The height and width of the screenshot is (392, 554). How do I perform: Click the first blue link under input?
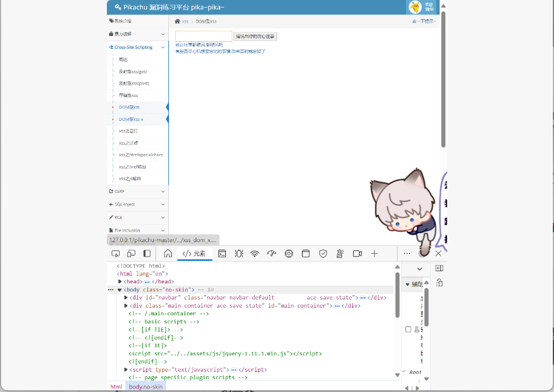tap(199, 45)
